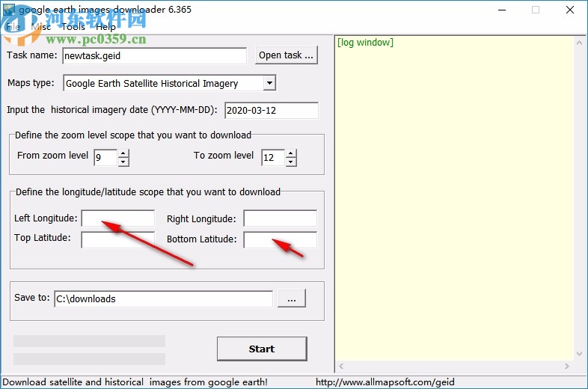Click the historical imagery date field
The height and width of the screenshot is (389, 588).
(272, 110)
